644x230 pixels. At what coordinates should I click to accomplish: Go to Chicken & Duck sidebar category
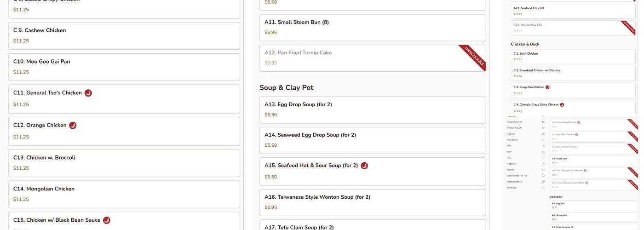click(513, 128)
